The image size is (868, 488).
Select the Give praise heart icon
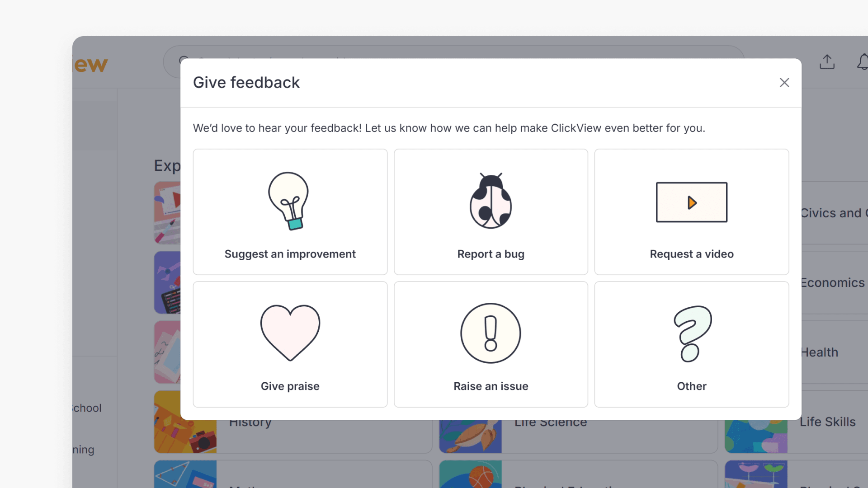coord(290,333)
